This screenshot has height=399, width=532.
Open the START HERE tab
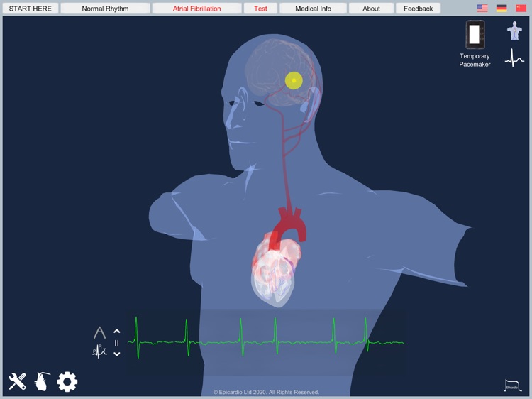[31, 9]
